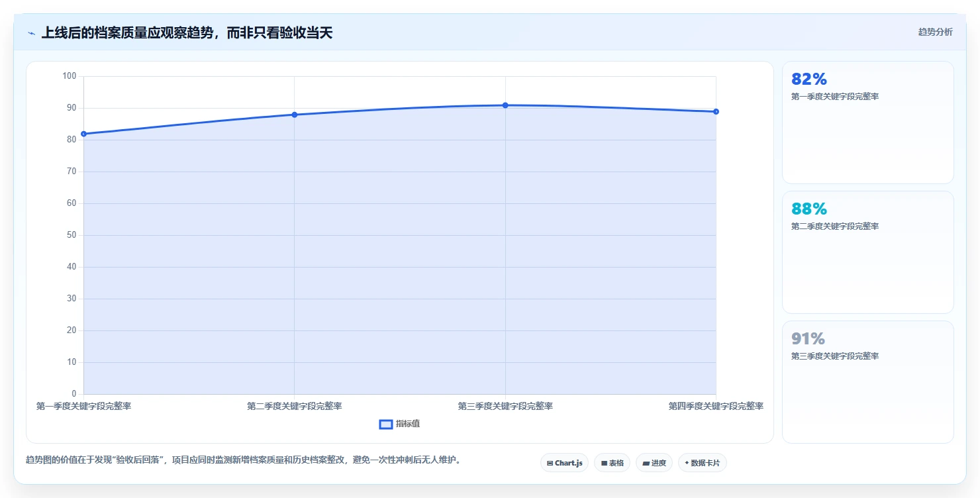Select the 数据卡片 pill tag

(703, 463)
